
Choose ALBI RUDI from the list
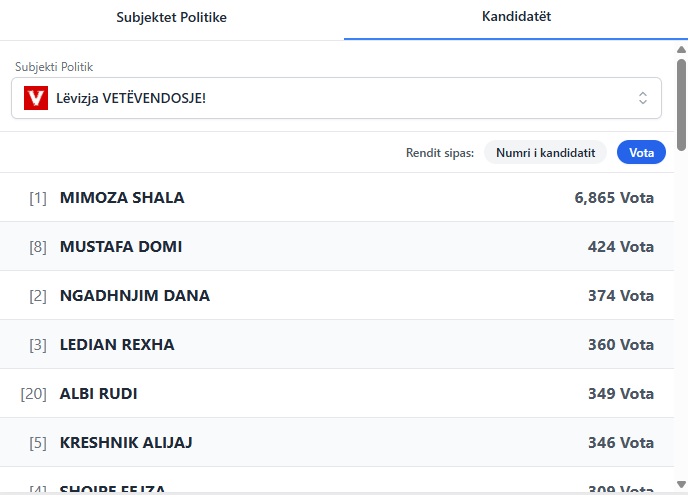point(99,394)
